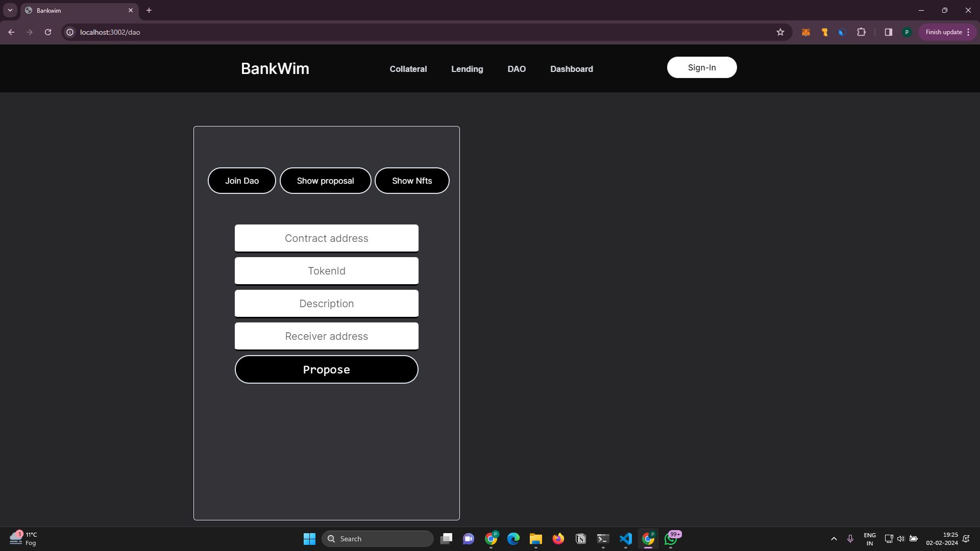Click the Show proposal button icon

click(326, 180)
